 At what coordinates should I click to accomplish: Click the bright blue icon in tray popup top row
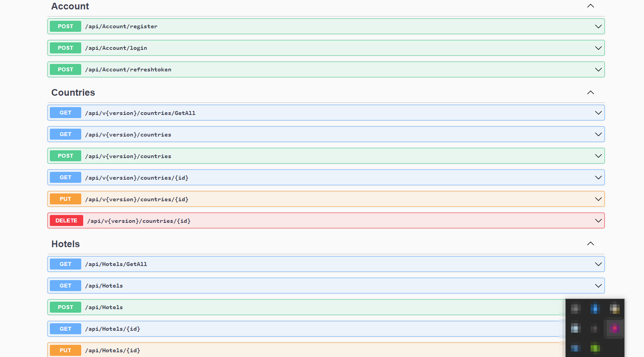(595, 308)
